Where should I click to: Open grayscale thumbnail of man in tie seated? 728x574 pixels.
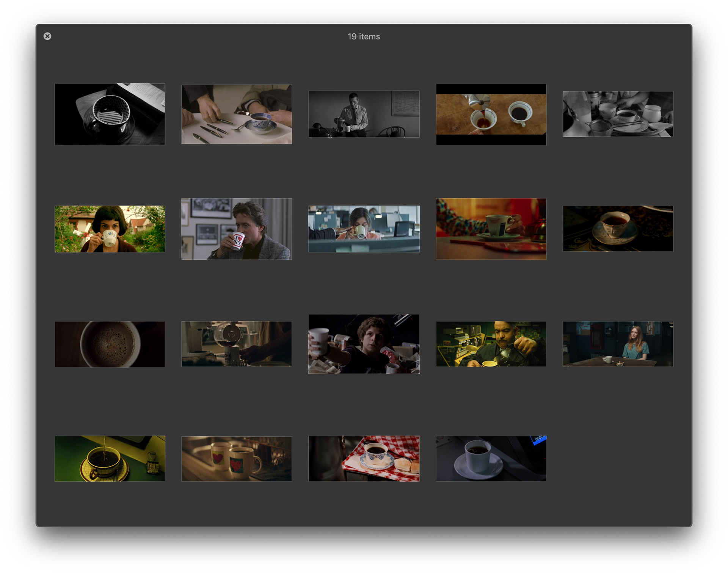[x=364, y=114]
